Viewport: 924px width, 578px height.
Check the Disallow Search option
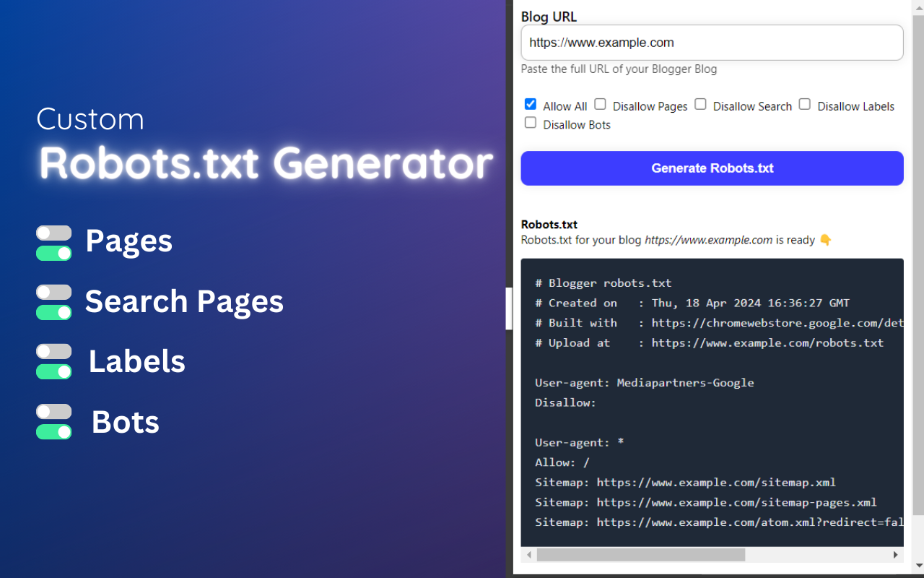(700, 103)
